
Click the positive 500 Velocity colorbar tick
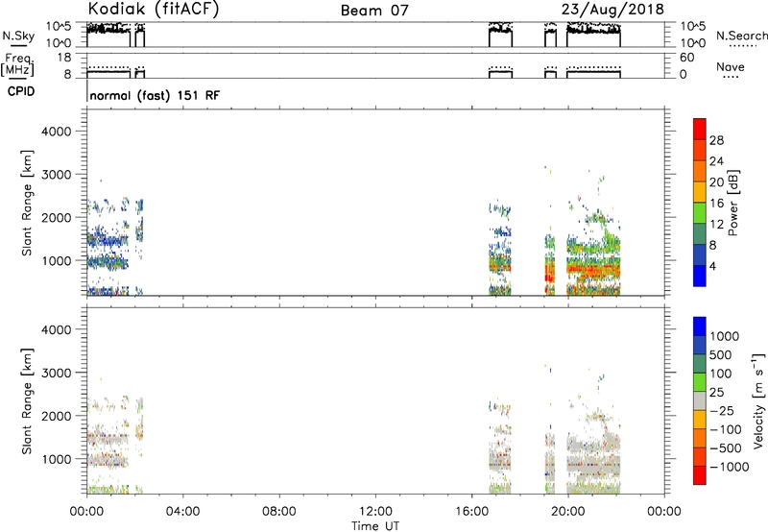(x=721, y=355)
